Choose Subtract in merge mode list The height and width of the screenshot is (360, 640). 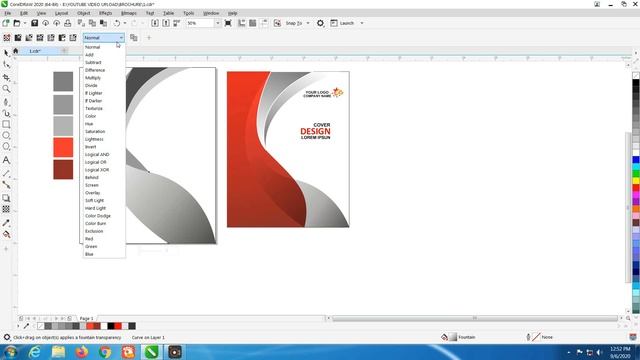click(93, 62)
